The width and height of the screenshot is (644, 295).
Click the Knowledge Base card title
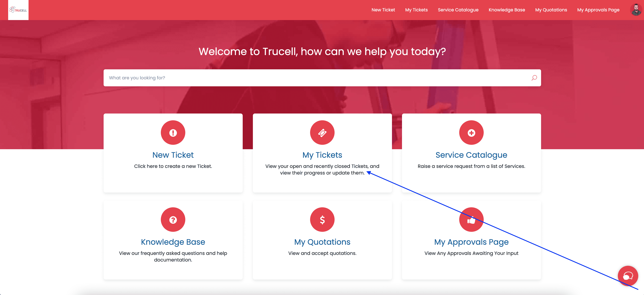click(173, 242)
